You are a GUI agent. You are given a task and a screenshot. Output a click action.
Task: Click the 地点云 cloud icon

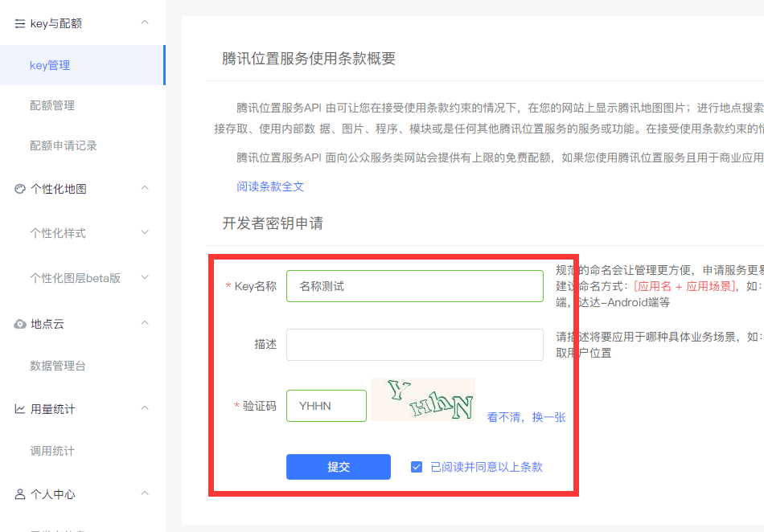(x=20, y=324)
